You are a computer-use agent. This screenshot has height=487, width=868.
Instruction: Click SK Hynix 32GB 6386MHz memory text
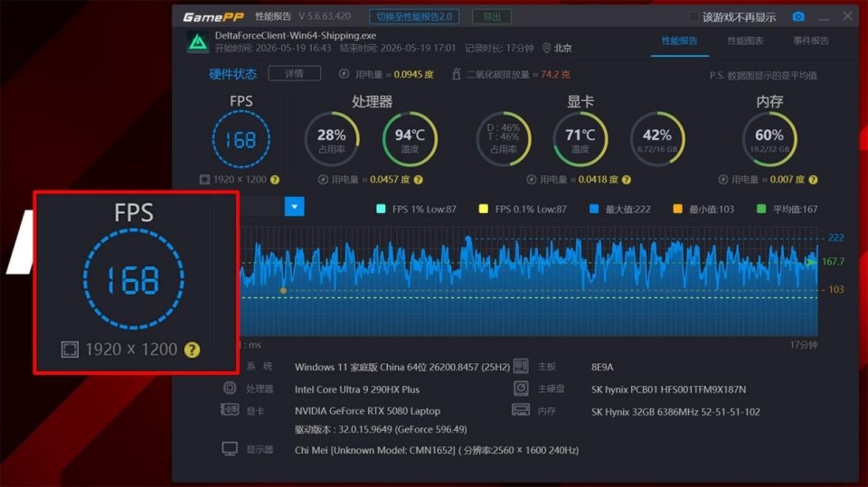pos(675,412)
